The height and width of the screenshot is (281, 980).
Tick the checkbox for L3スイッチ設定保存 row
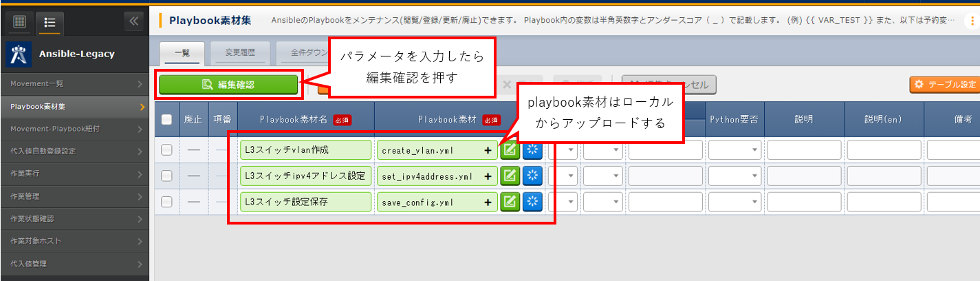coord(166,202)
